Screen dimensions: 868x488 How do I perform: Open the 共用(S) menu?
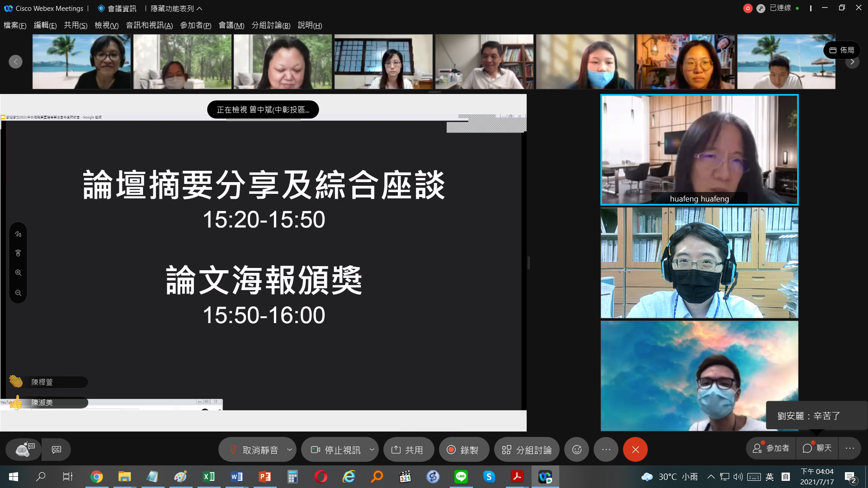[75, 25]
